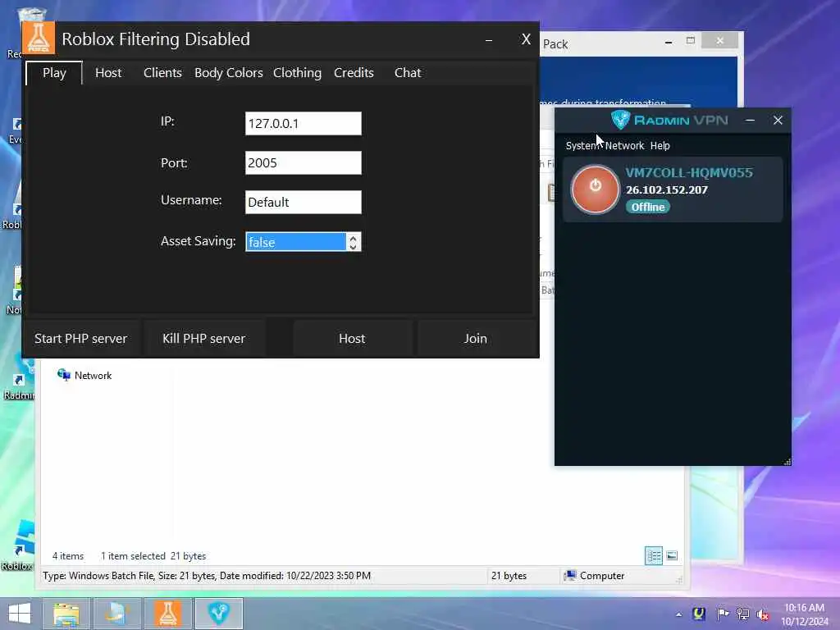Click the Join button
The height and width of the screenshot is (630, 840).
pos(475,339)
